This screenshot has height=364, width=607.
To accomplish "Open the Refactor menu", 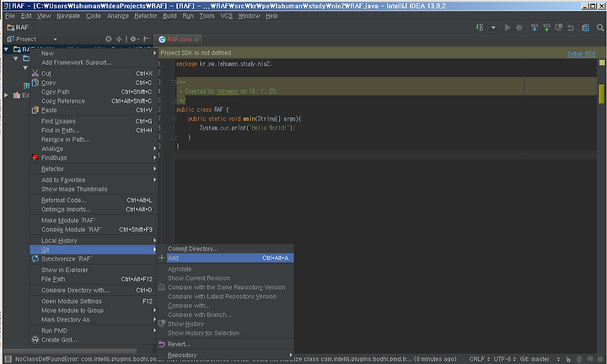I will click(146, 16).
